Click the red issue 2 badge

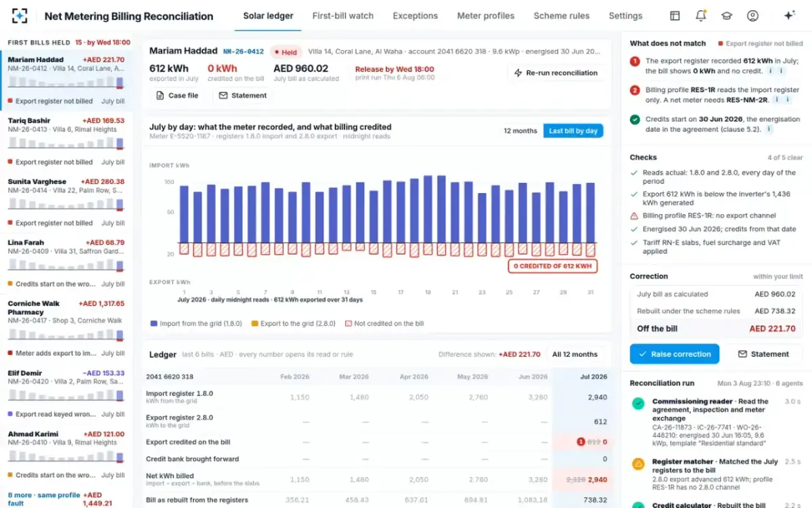tap(635, 90)
